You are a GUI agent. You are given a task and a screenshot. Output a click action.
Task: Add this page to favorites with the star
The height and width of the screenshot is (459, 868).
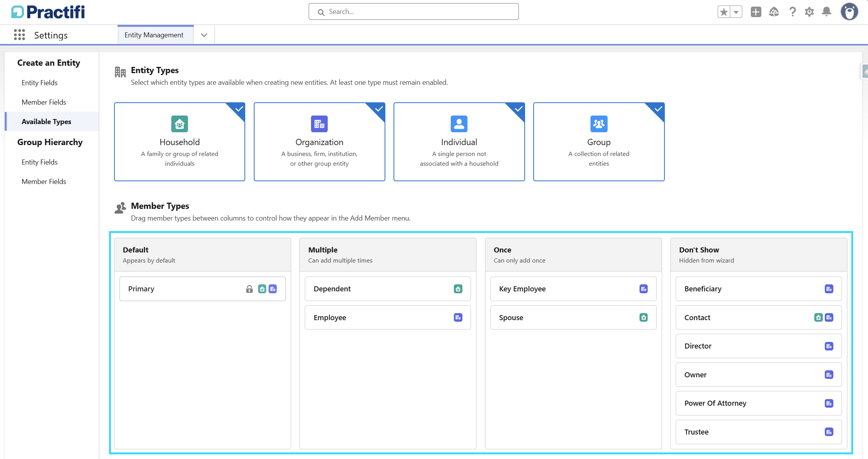click(724, 12)
